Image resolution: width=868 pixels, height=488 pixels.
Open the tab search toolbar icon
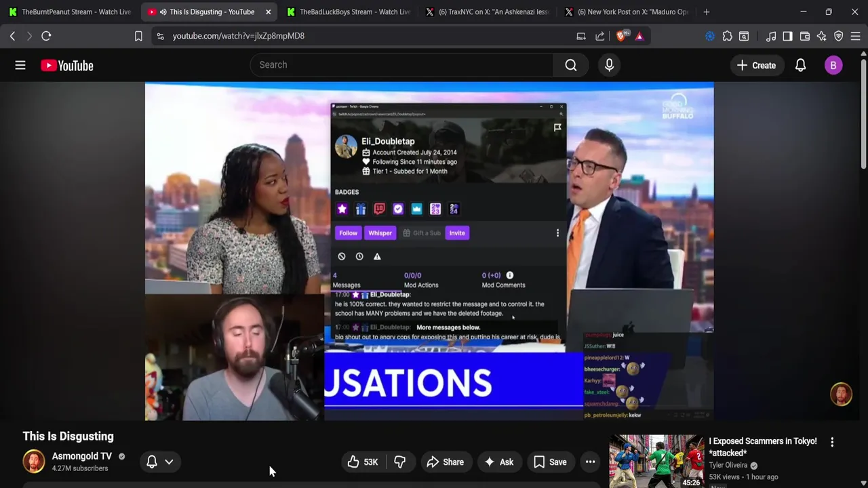[x=744, y=36]
